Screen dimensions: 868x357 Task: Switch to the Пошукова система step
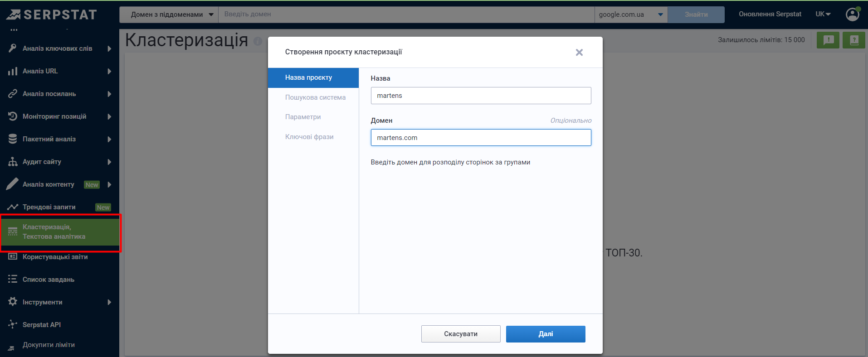coord(315,97)
